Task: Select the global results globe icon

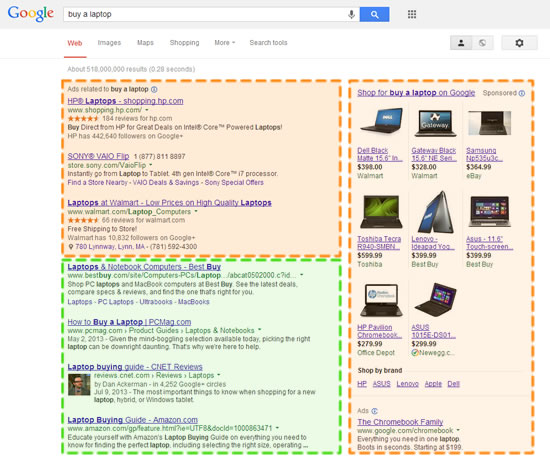Action: [483, 43]
